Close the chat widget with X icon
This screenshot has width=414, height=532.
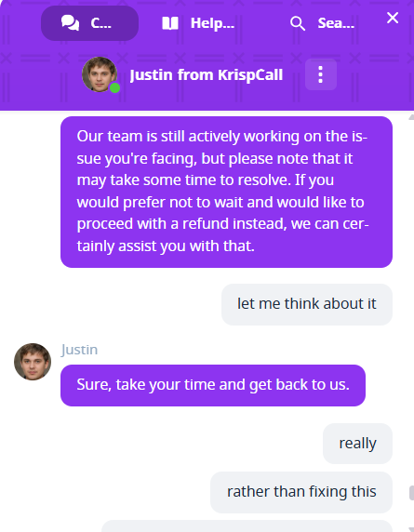pyautogui.click(x=393, y=18)
